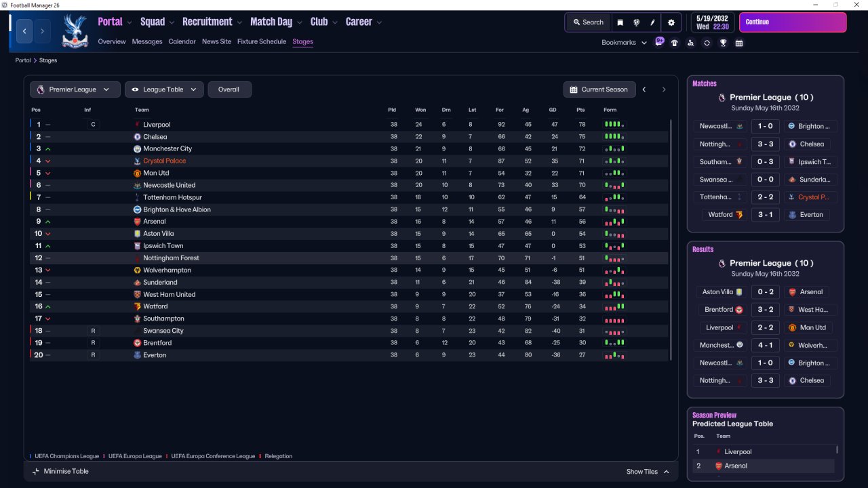
Task: Click Man Utd's badge in the Results panel
Action: coord(791,327)
